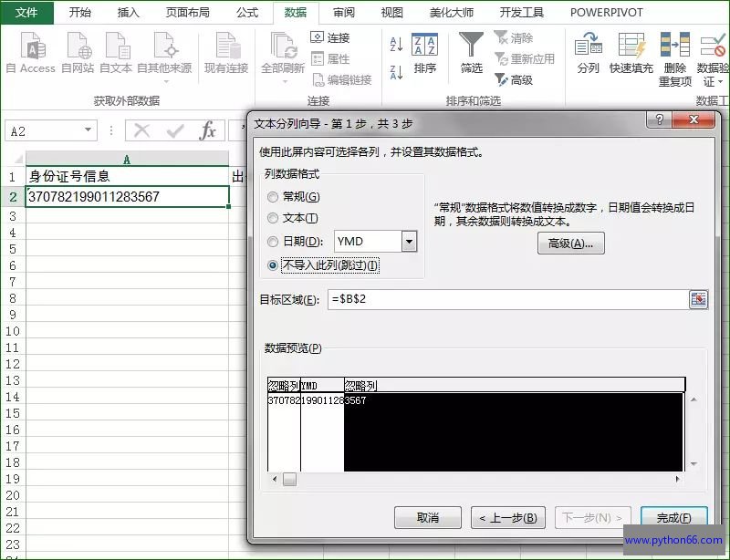Select the 常规(G) radio option
730x560 pixels.
click(x=273, y=197)
